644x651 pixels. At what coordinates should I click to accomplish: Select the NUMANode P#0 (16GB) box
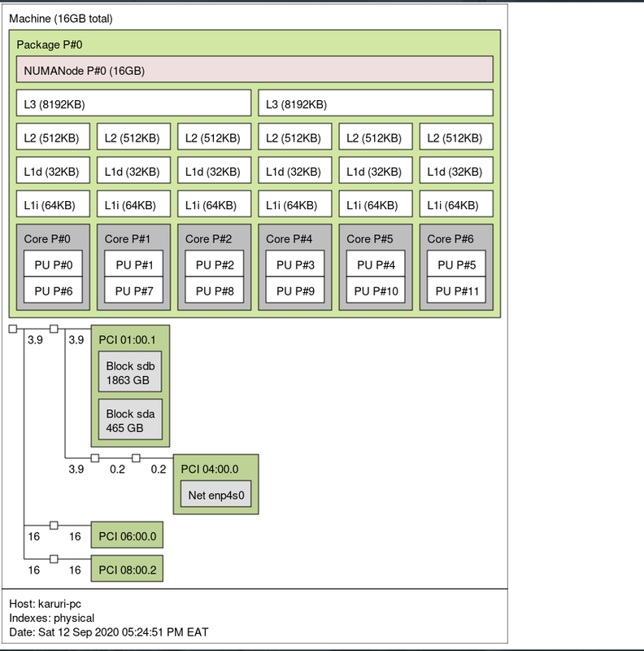(255, 69)
